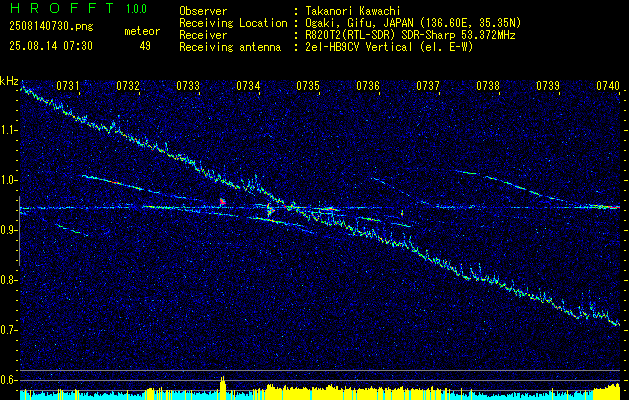Viewport: 629px width, 400px height.
Task: Click the 0.6 kHz axis label
Action: 8,380
